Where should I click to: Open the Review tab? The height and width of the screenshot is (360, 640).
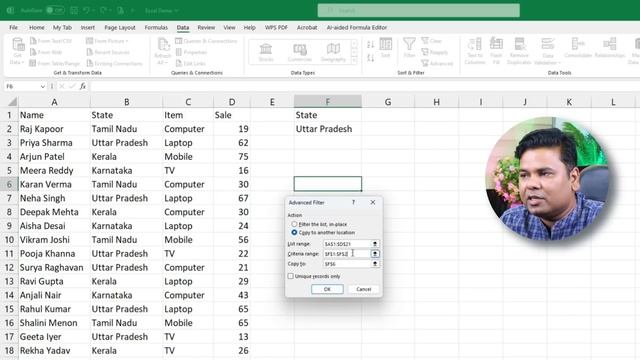tap(206, 27)
